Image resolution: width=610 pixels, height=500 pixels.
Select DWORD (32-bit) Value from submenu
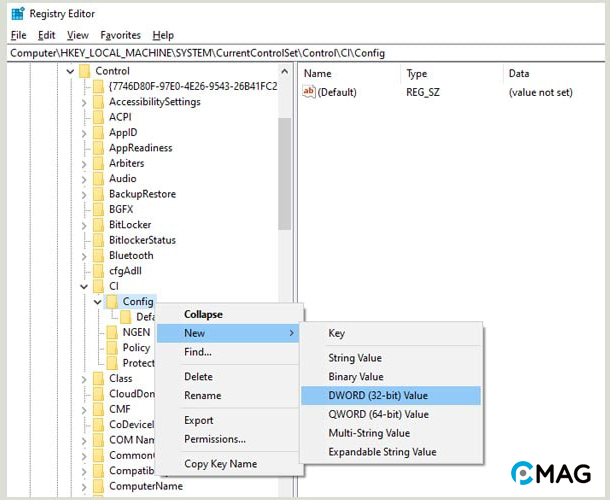click(377, 395)
